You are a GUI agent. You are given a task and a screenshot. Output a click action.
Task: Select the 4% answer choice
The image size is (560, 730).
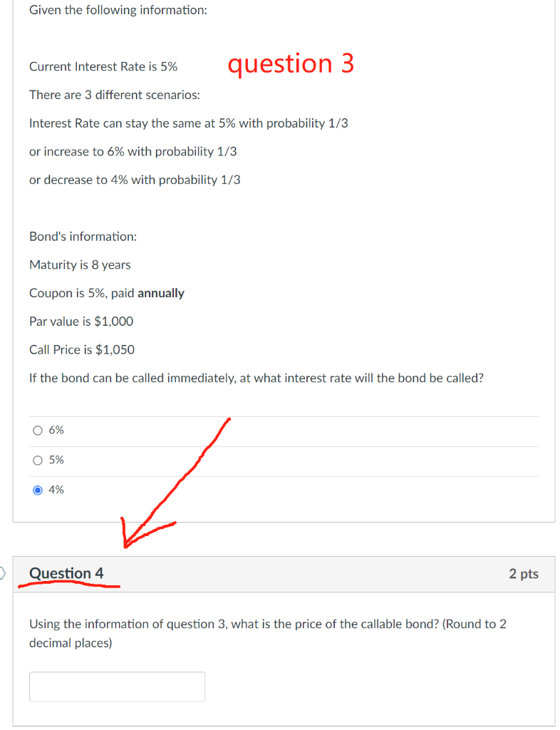tap(38, 490)
